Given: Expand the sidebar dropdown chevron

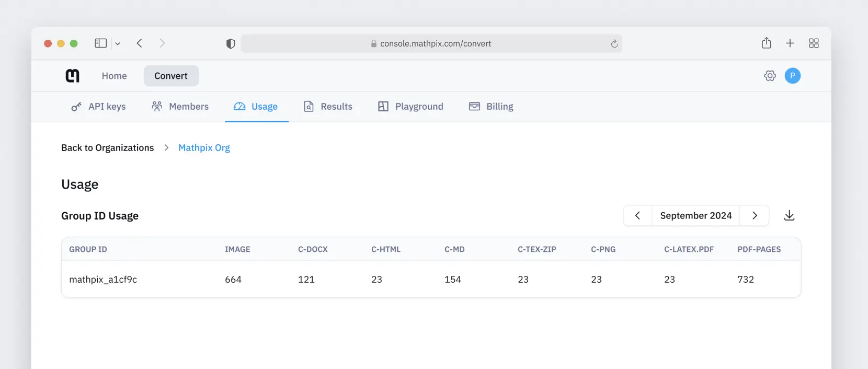Looking at the screenshot, I should 118,44.
